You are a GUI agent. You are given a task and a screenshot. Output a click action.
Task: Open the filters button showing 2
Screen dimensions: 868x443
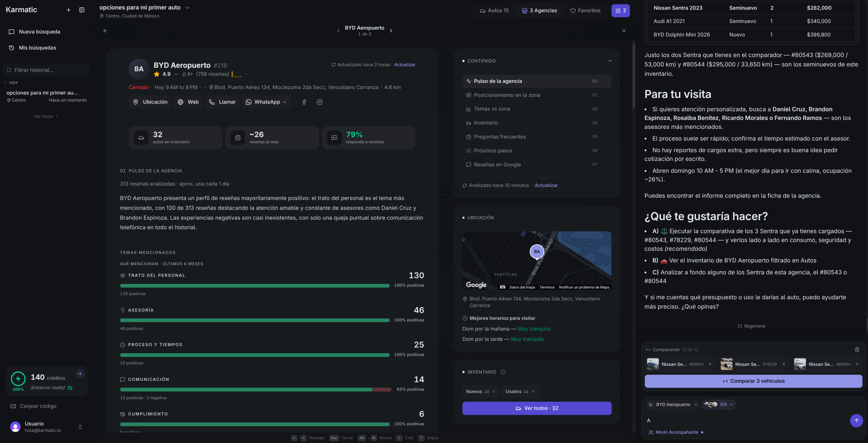(620, 11)
